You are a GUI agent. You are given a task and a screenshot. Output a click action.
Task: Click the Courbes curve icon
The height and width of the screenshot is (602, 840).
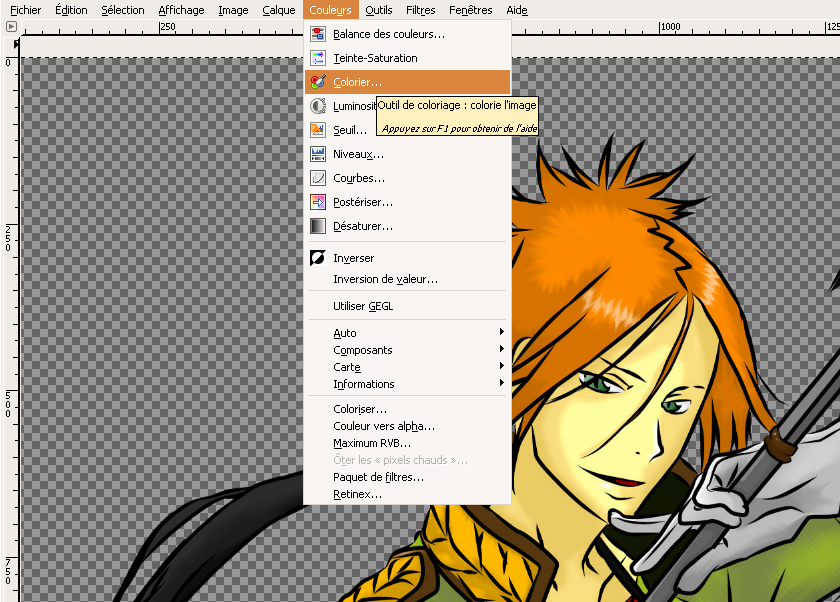318,178
